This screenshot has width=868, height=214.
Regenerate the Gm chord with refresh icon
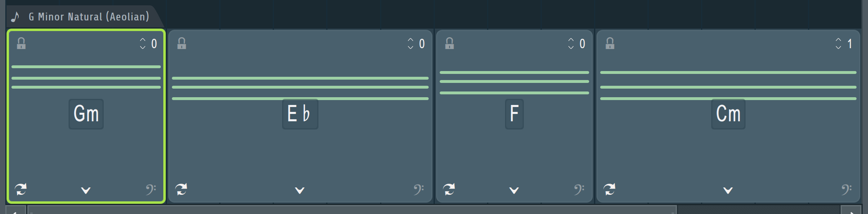[x=21, y=189]
